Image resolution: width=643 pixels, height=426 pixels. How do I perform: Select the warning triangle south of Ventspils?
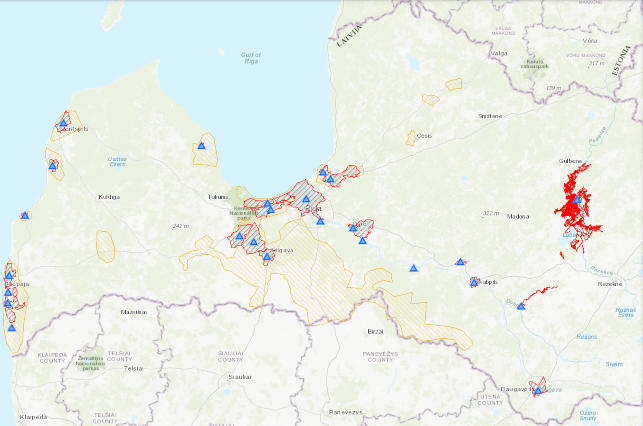[x=52, y=165]
